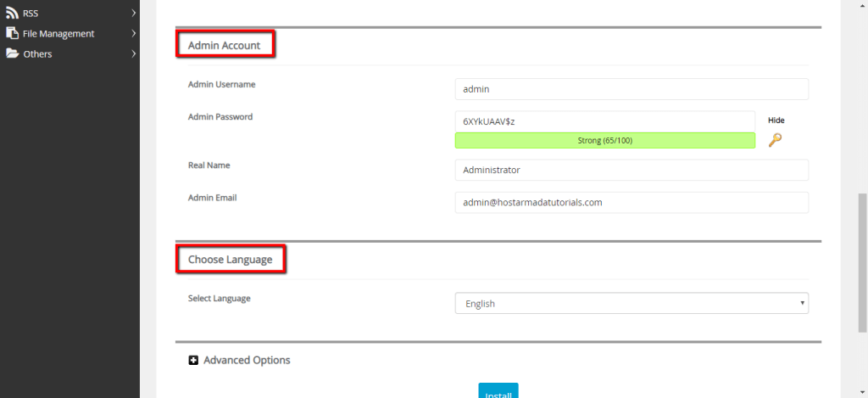Click the Admin Username input field

click(632, 89)
